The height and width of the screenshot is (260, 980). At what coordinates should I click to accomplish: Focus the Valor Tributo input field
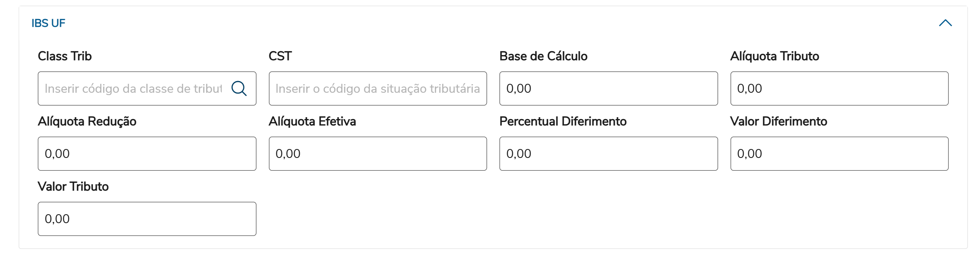click(147, 219)
